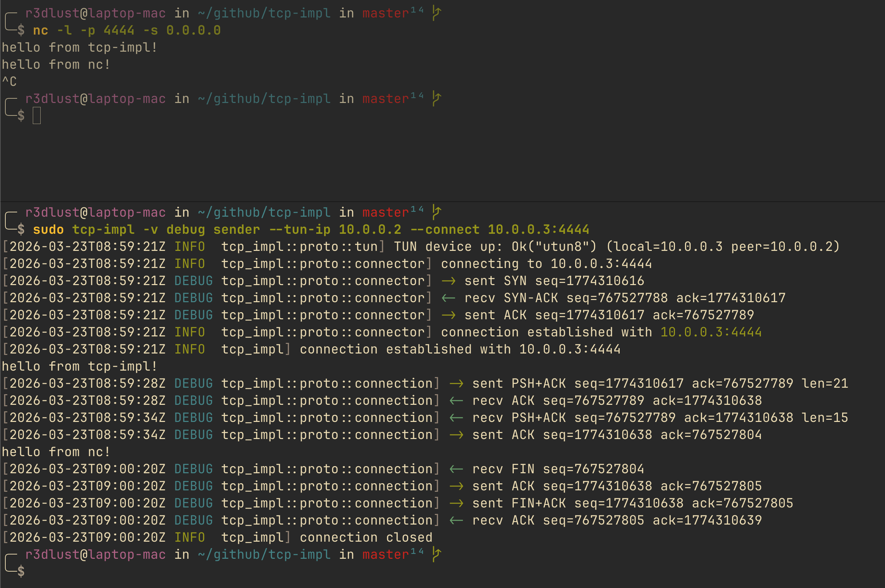Image resolution: width=885 pixels, height=588 pixels.
Task: Click the sudo tcp-impl sender command line
Action: [x=311, y=229]
